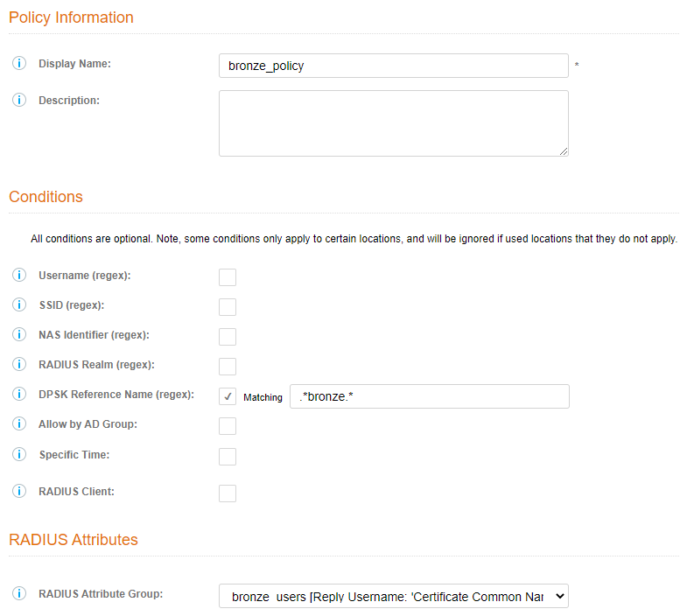
Task: Click info icon beside Display Name
Action: [19, 64]
